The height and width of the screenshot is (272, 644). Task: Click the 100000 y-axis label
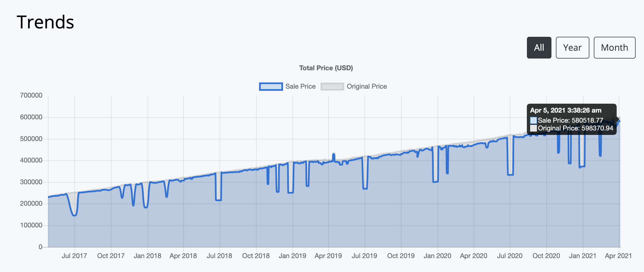[x=31, y=225]
